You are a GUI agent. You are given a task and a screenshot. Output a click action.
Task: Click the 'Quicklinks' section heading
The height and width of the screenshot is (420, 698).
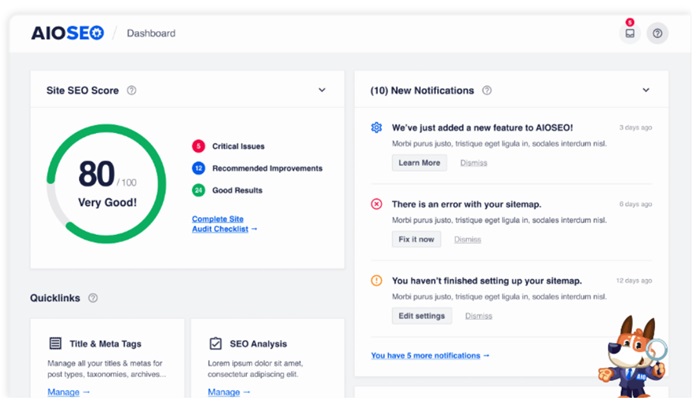click(55, 298)
